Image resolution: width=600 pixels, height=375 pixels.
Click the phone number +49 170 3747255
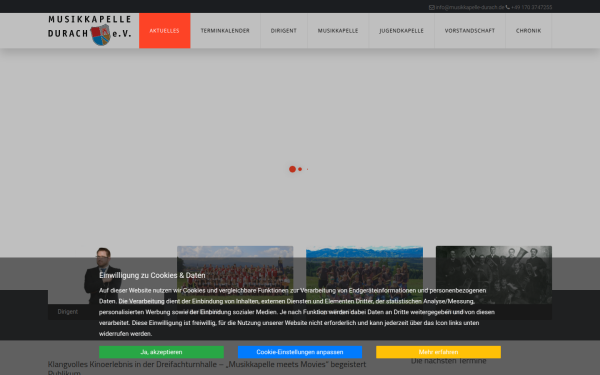[x=532, y=7]
